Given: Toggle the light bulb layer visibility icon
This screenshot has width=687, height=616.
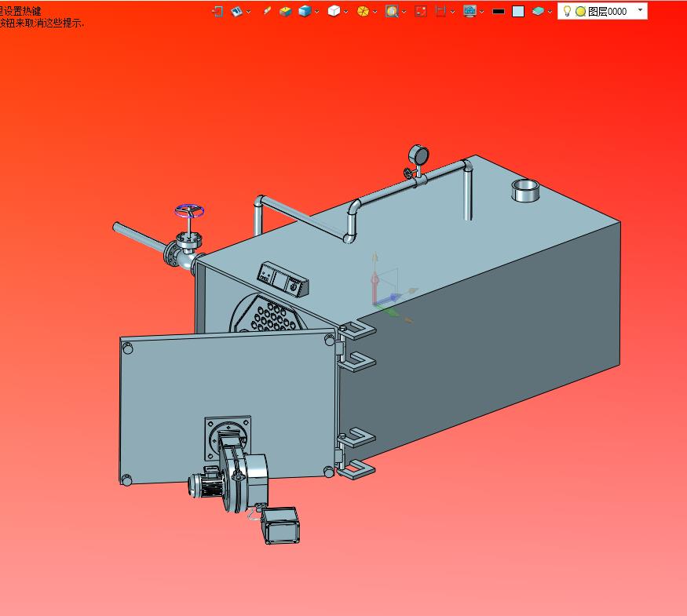Looking at the screenshot, I should (x=567, y=11).
